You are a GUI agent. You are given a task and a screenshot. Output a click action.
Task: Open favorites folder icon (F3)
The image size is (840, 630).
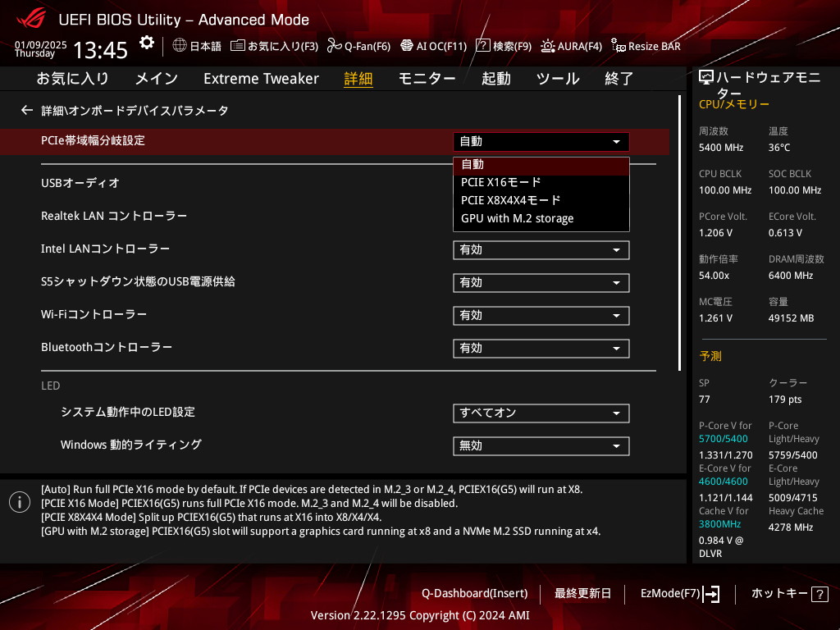tap(238, 46)
